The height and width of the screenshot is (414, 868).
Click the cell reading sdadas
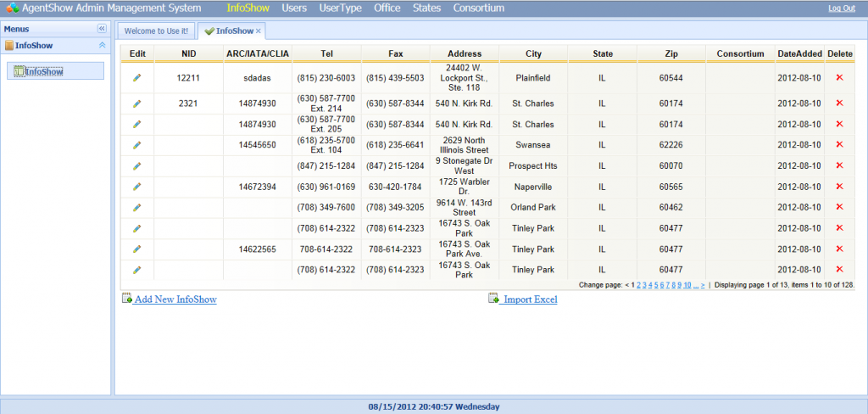click(258, 78)
